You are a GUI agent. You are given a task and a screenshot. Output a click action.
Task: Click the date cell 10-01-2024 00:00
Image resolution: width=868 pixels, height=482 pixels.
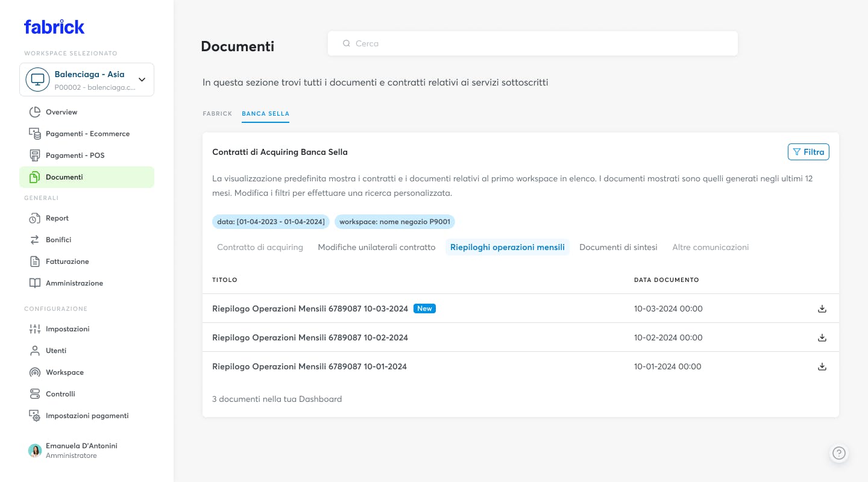[x=668, y=366]
